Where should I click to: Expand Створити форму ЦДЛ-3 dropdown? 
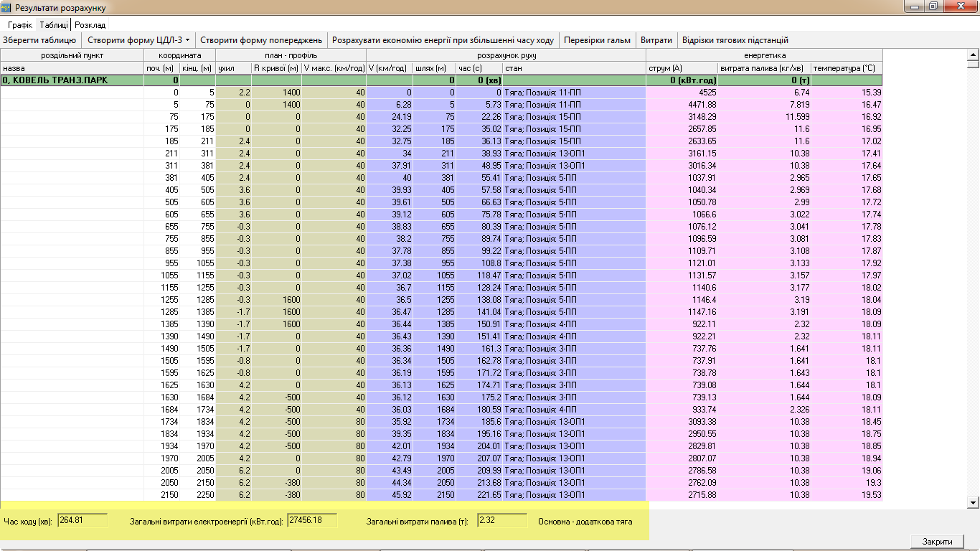point(139,40)
